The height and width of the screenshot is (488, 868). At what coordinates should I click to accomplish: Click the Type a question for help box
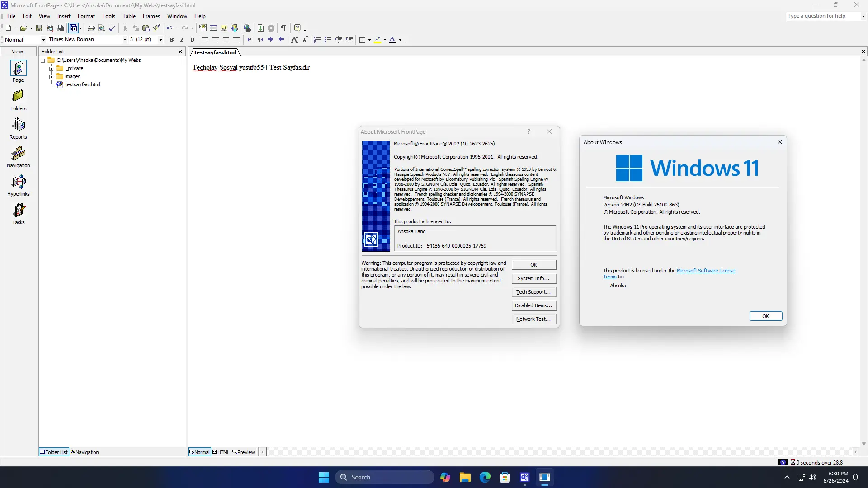click(x=822, y=16)
